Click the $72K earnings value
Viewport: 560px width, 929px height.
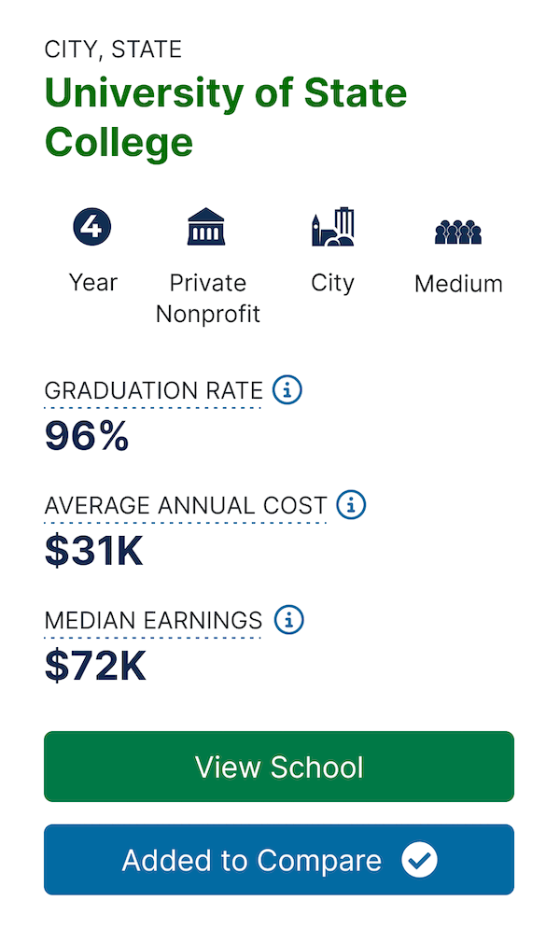point(94,666)
